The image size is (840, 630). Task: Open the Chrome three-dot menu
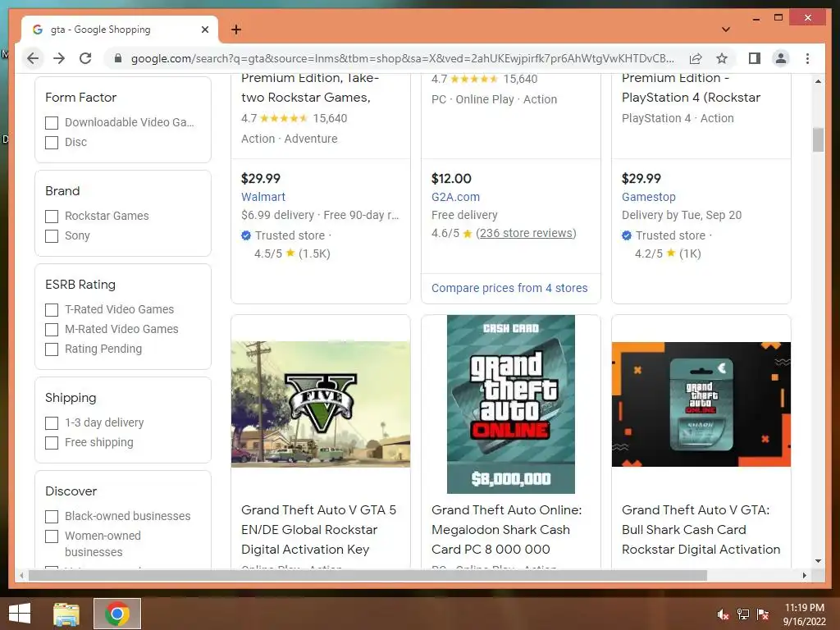pyautogui.click(x=807, y=58)
